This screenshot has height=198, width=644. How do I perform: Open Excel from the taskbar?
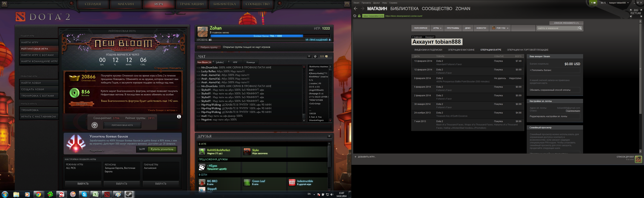pyautogui.click(x=96, y=194)
